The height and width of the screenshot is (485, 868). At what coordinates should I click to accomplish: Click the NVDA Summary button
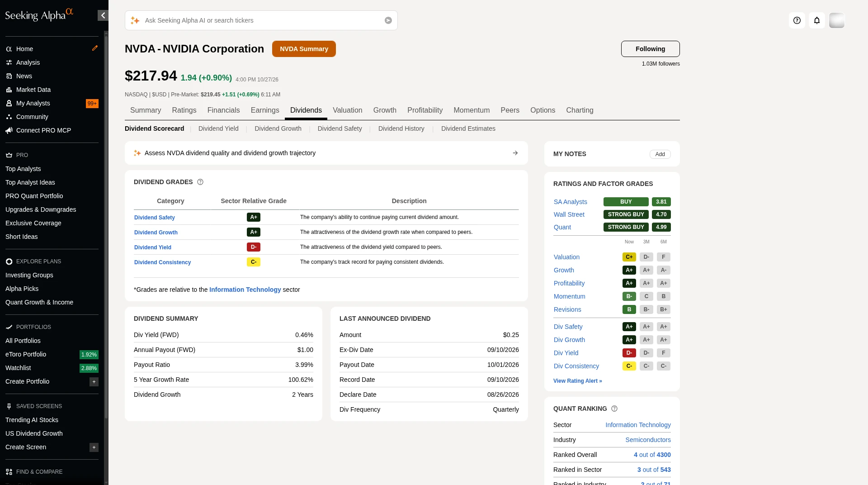click(x=304, y=49)
